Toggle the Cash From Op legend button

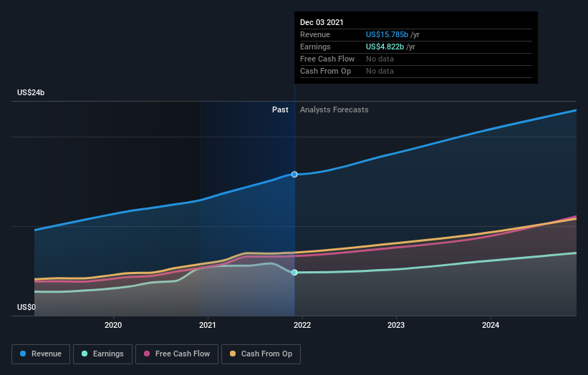tap(261, 354)
